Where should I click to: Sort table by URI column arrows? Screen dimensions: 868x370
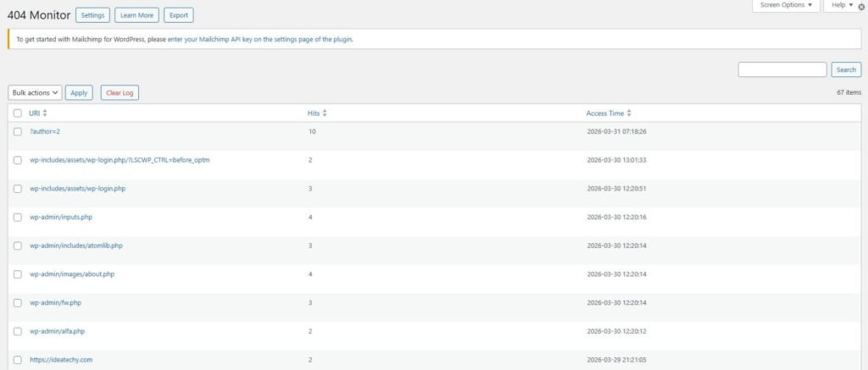[x=45, y=113]
